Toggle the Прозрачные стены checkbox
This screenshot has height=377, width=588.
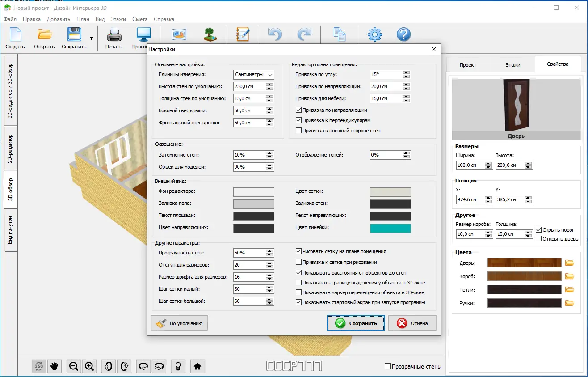tap(388, 366)
